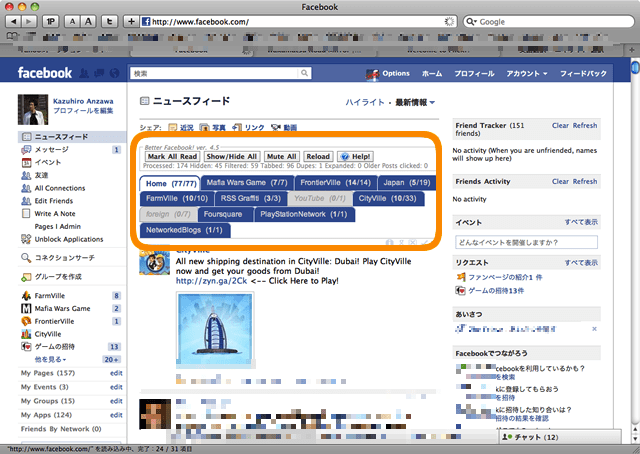Click the Reload button
The height and width of the screenshot is (454, 640).
[x=318, y=156]
